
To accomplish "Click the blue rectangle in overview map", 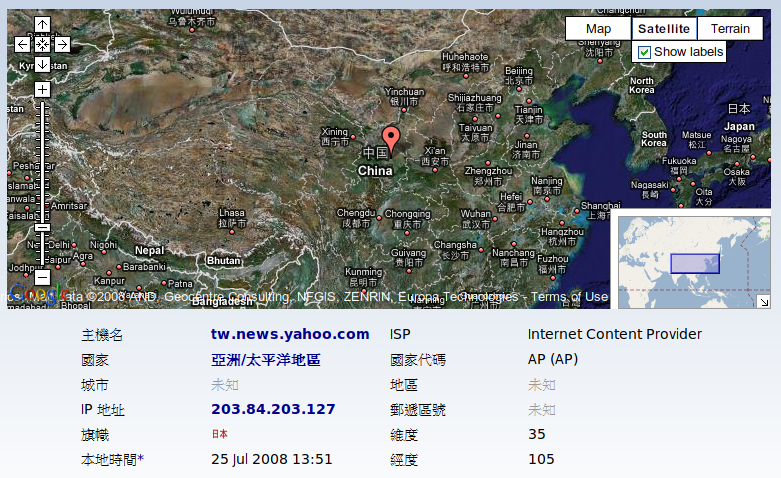I will 694,263.
